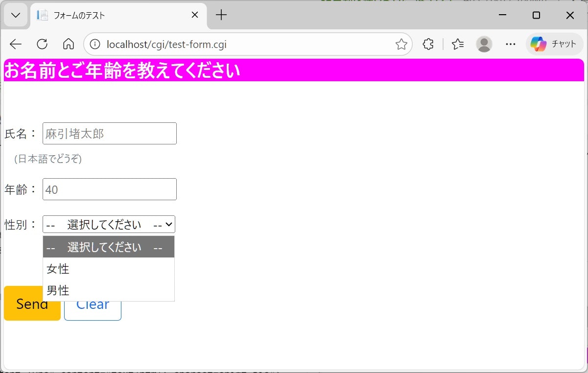Open the tab search dropdown arrow
The width and height of the screenshot is (588, 373).
click(16, 15)
